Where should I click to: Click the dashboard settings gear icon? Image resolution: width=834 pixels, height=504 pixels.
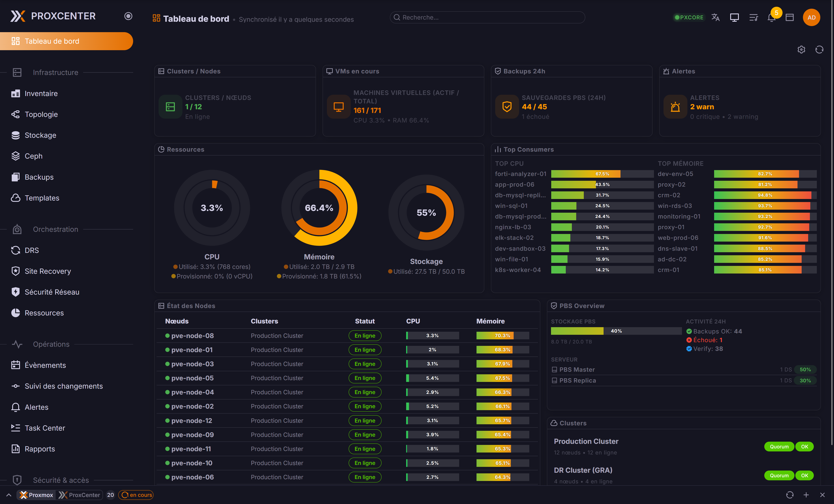pyautogui.click(x=801, y=49)
